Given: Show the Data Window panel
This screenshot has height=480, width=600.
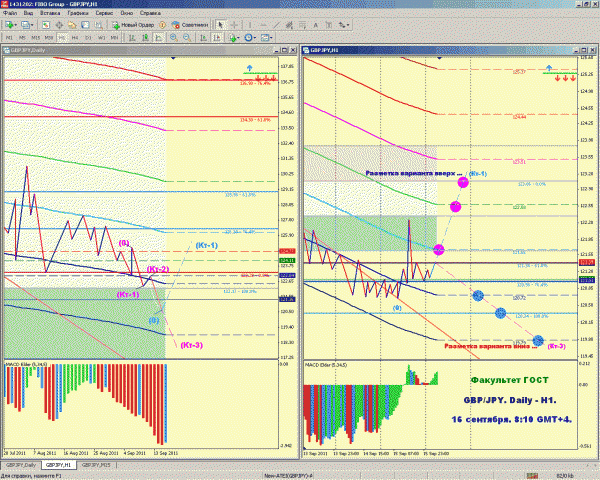Looking at the screenshot, I should click(x=59, y=25).
